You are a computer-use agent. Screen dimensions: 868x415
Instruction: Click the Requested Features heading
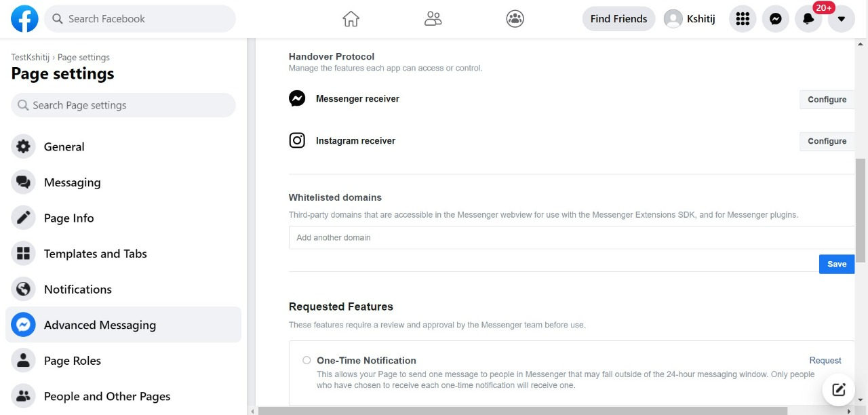coord(341,307)
